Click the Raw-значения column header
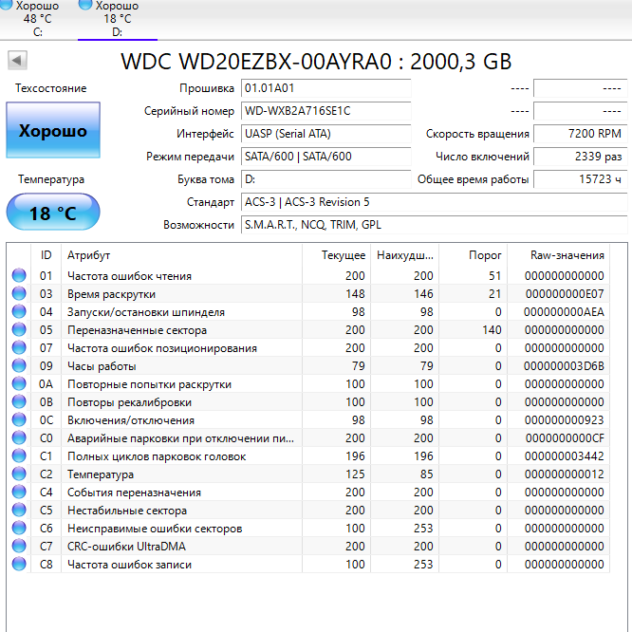632x632 pixels. (x=558, y=255)
